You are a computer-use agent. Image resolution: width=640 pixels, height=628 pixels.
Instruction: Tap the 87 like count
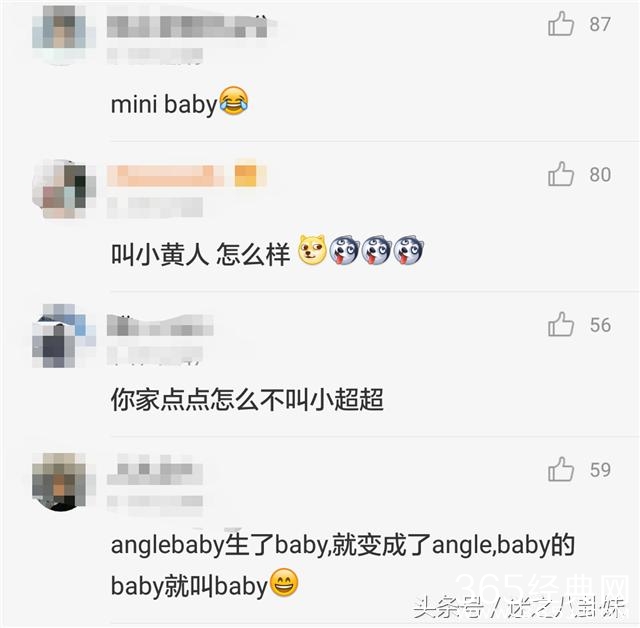coord(600,24)
